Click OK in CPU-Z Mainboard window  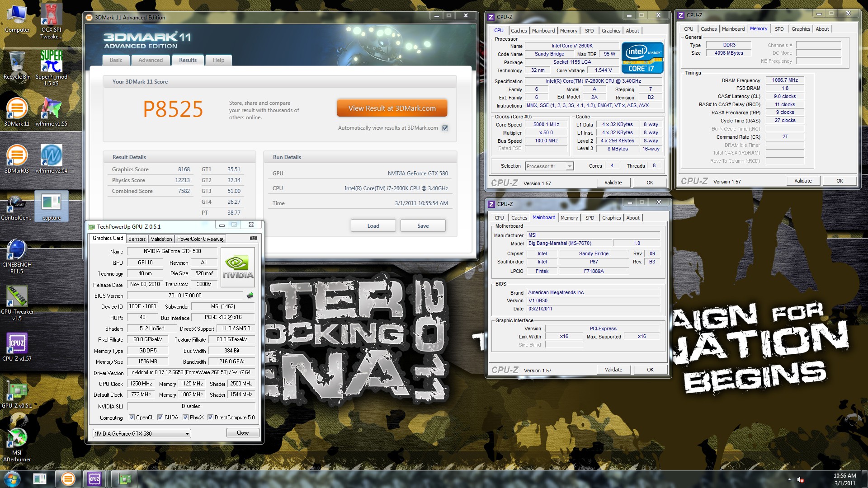[650, 370]
